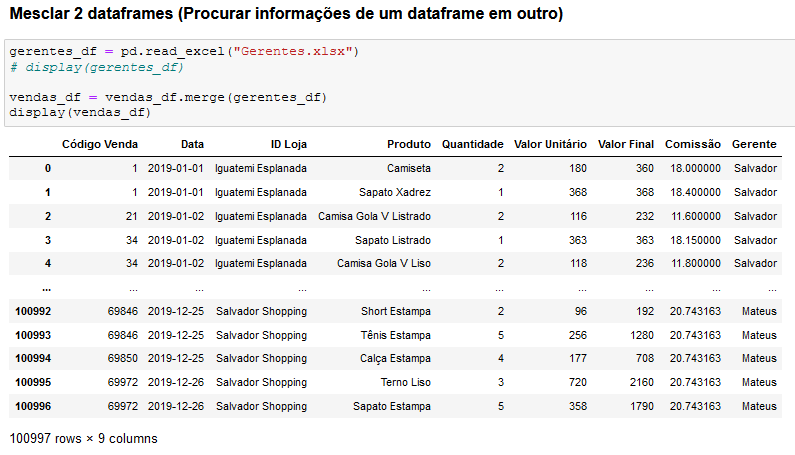Click the 'Terno Liso' product cell
This screenshot has height=455, width=795.
pyautogui.click(x=406, y=382)
